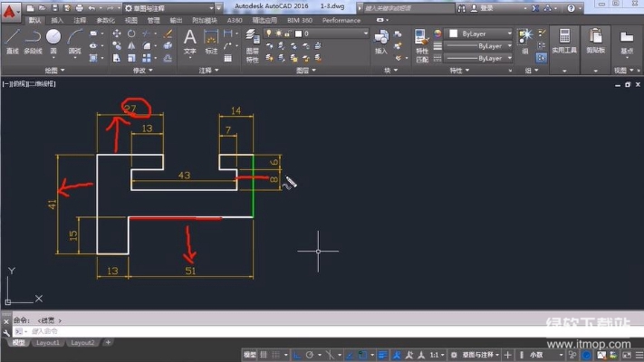Screen dimensions: 644x362
Task: Toggle ortho mode in status bar
Action: tap(297, 355)
